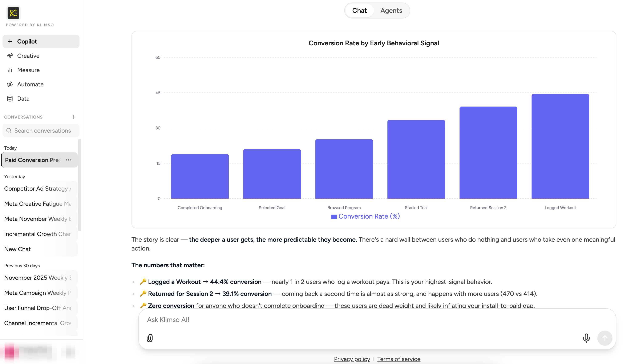Click the Returned Session 2 bar
This screenshot has width=643, height=364.
pos(488,153)
